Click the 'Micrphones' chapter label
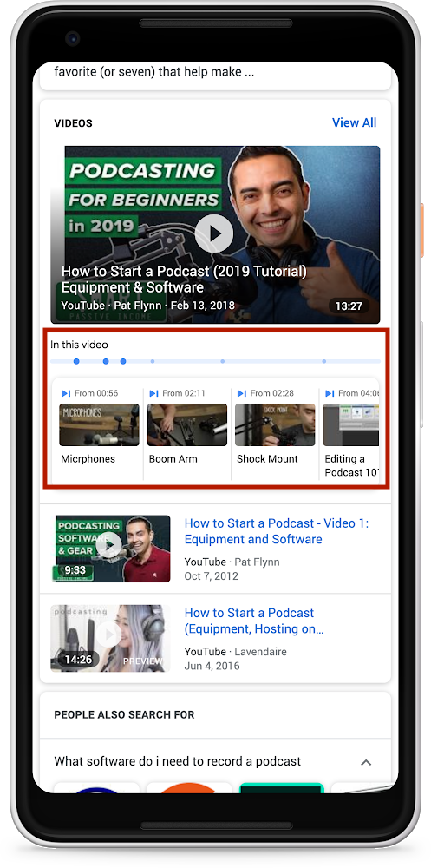This screenshot has width=431, height=868. (x=88, y=459)
